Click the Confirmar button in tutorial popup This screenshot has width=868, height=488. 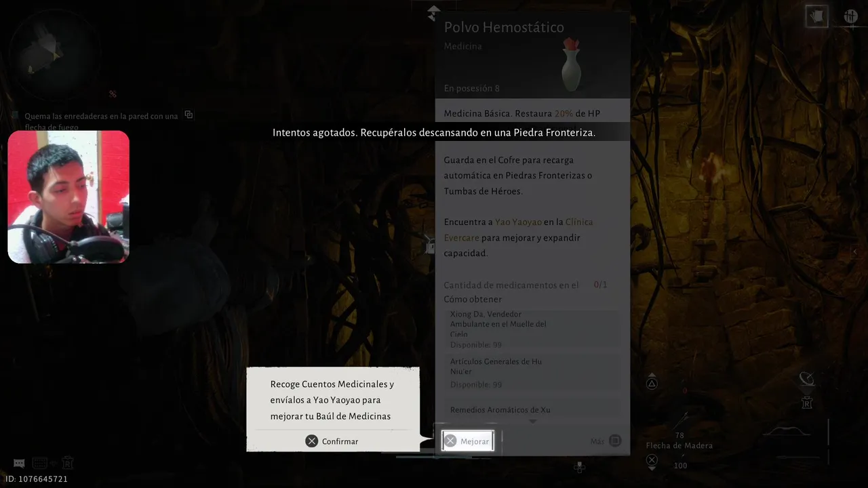click(x=332, y=441)
